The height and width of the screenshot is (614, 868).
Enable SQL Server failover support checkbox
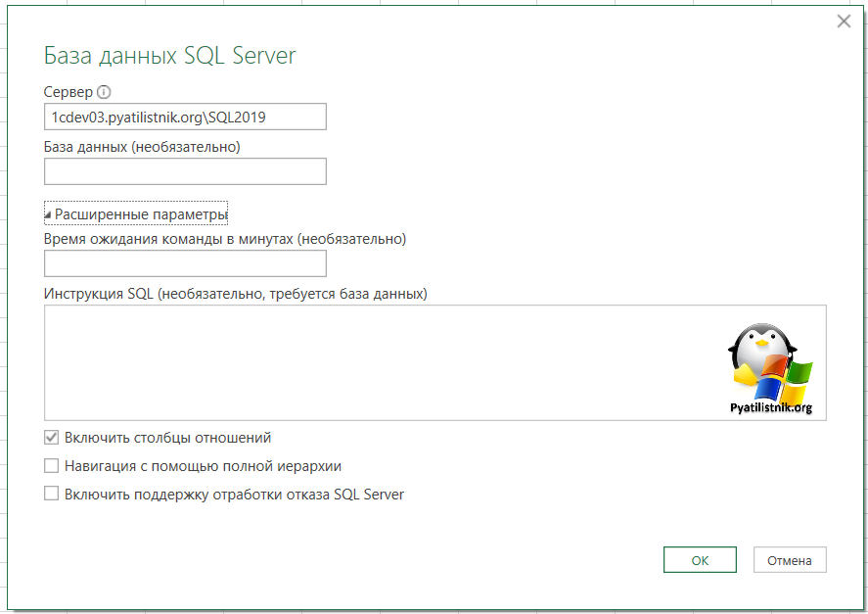pos(52,494)
